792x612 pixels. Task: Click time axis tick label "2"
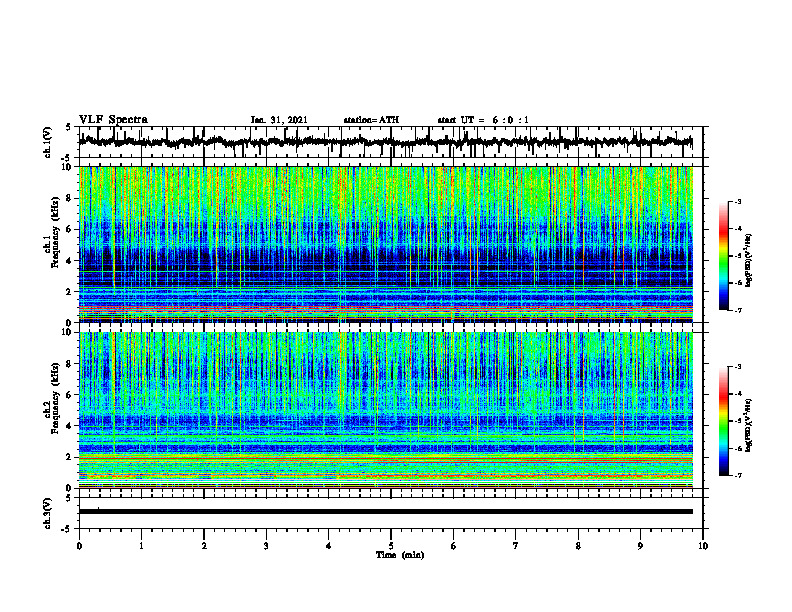(204, 546)
